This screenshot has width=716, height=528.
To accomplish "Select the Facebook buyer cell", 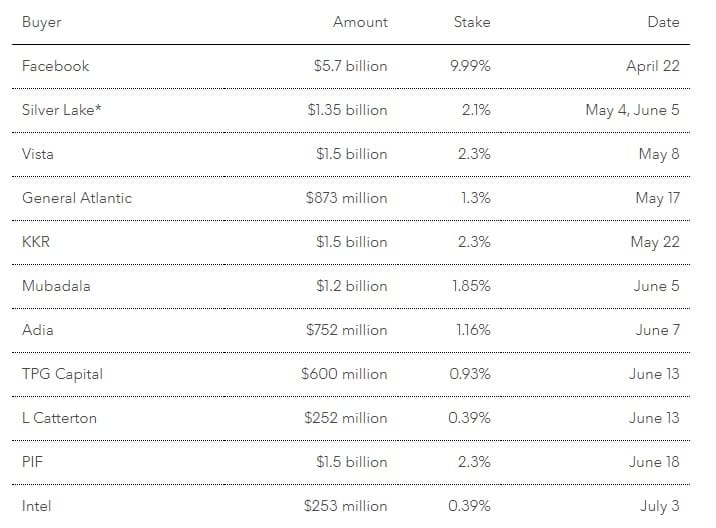I will 56,66.
